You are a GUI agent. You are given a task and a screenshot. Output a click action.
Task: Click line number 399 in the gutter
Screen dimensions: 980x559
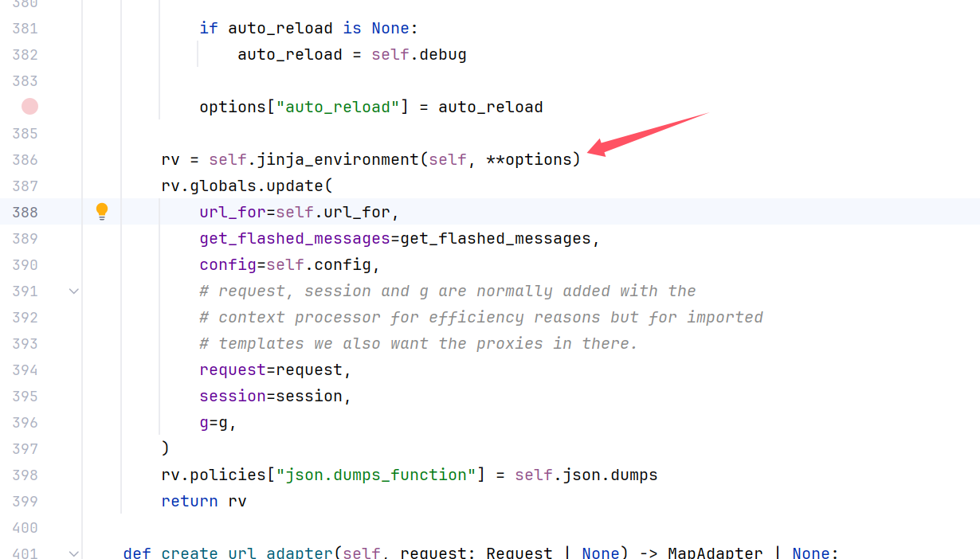[25, 501]
